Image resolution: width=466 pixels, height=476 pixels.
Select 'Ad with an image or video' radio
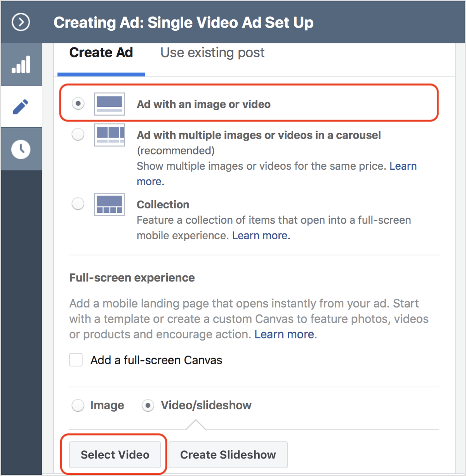tap(78, 104)
